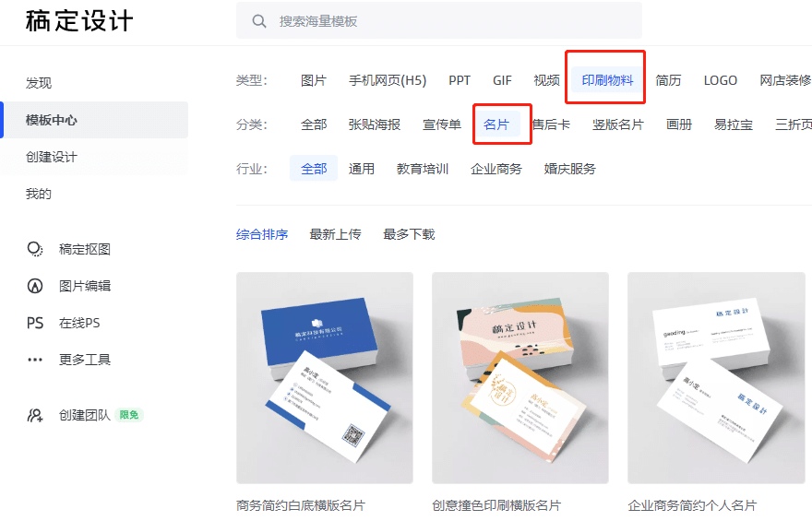Filter type by GIF

[x=502, y=81]
